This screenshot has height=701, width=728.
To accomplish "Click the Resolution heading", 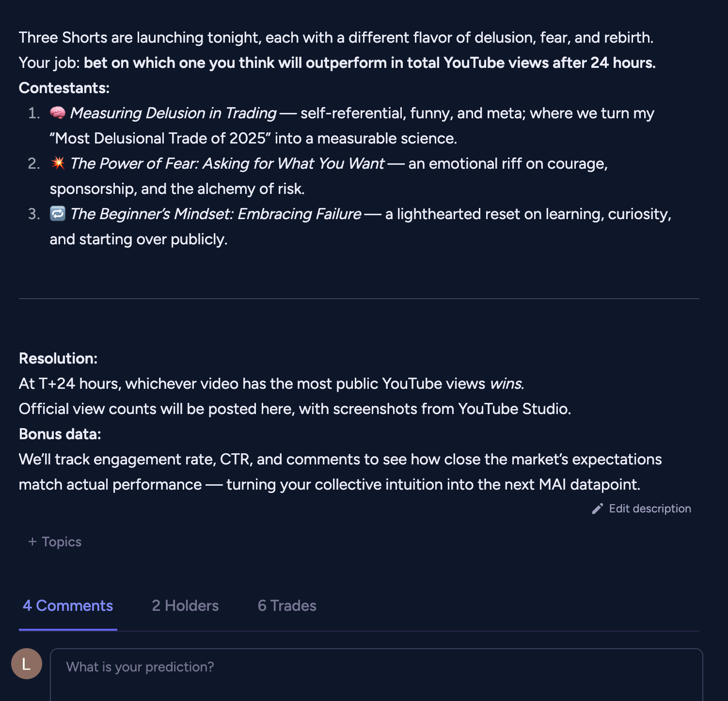I will [x=58, y=358].
